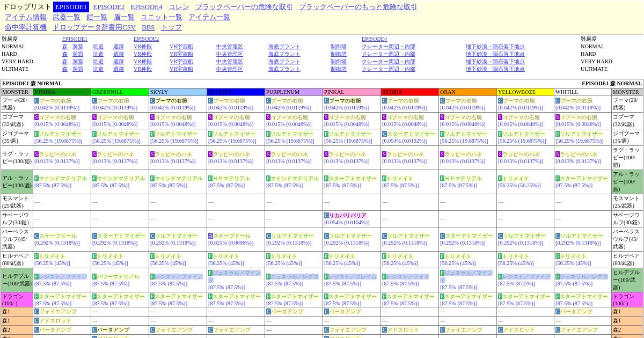644x338 pixels.
Task: Click the pink PINKAL column header
Action: (352, 92)
